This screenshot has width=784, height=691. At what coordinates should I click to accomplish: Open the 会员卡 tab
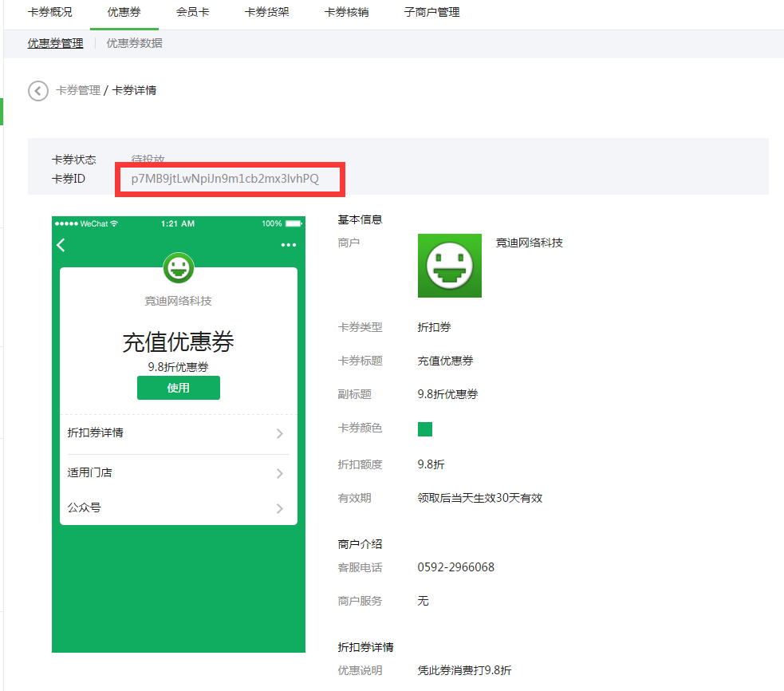pyautogui.click(x=192, y=13)
